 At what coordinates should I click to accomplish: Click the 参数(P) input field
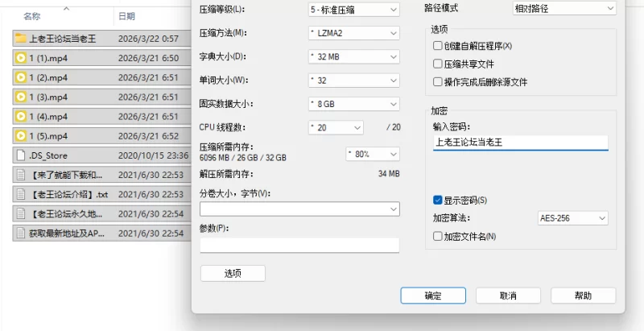pyautogui.click(x=299, y=245)
